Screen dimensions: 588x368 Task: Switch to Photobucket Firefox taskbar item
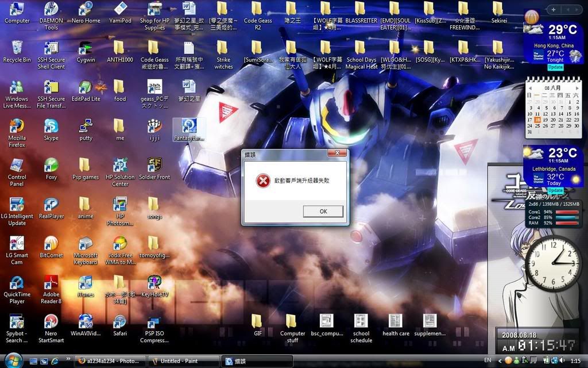(x=109, y=361)
